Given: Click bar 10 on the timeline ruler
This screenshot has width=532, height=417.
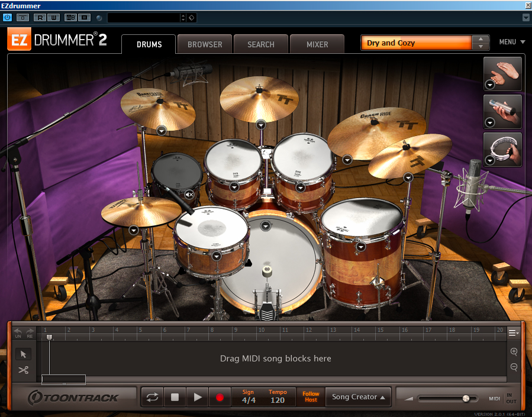Looking at the screenshot, I should [x=262, y=330].
